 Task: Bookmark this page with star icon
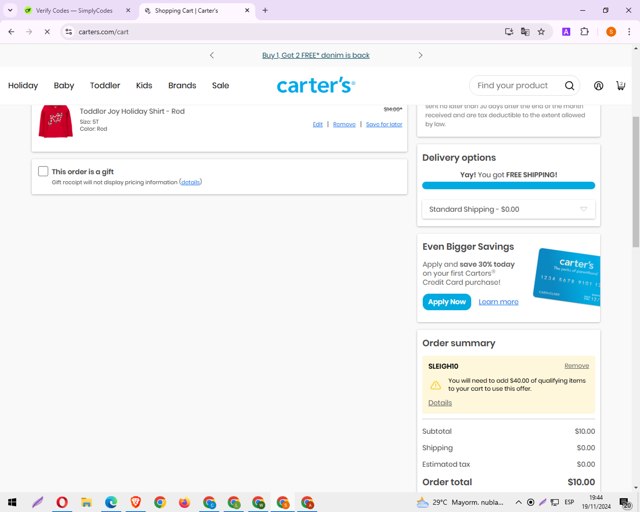(x=541, y=32)
